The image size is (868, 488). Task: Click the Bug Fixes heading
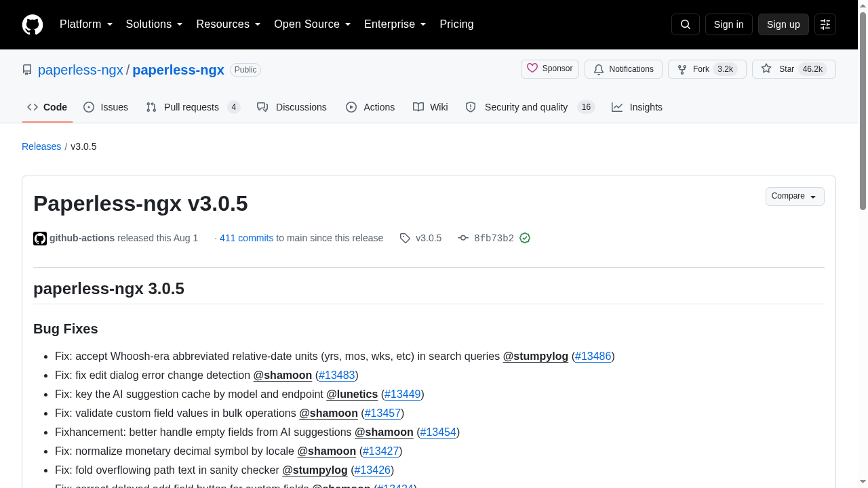66,329
